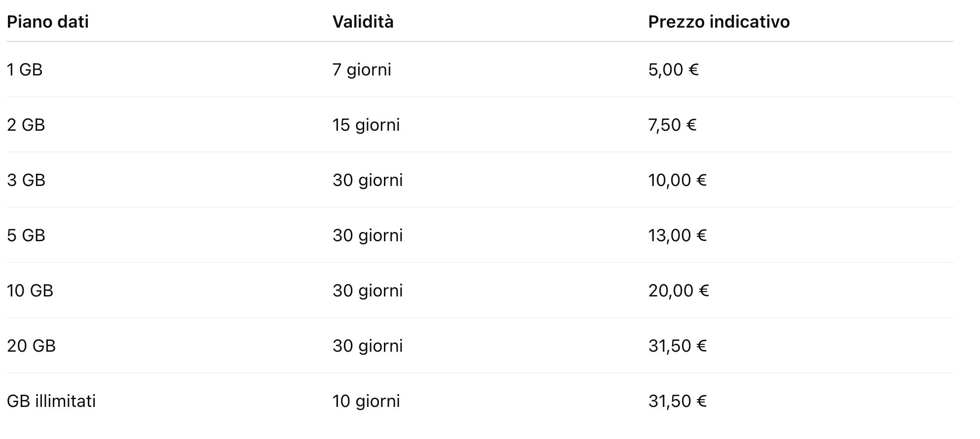Select the 1 GB plan cell
980x439 pixels.
(25, 70)
